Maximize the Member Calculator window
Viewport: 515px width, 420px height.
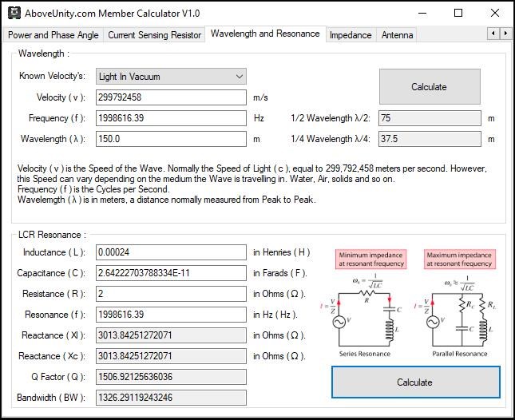pyautogui.click(x=458, y=13)
